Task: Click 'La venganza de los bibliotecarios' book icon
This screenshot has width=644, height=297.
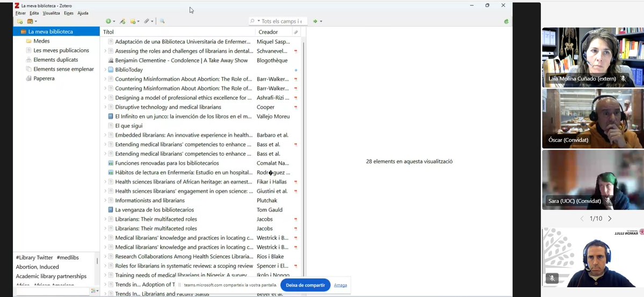Action: pos(111,209)
